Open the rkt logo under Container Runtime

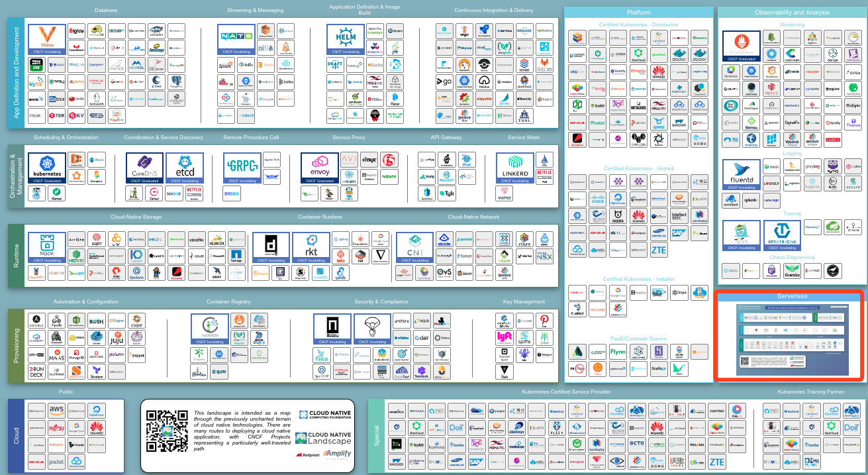coord(311,246)
